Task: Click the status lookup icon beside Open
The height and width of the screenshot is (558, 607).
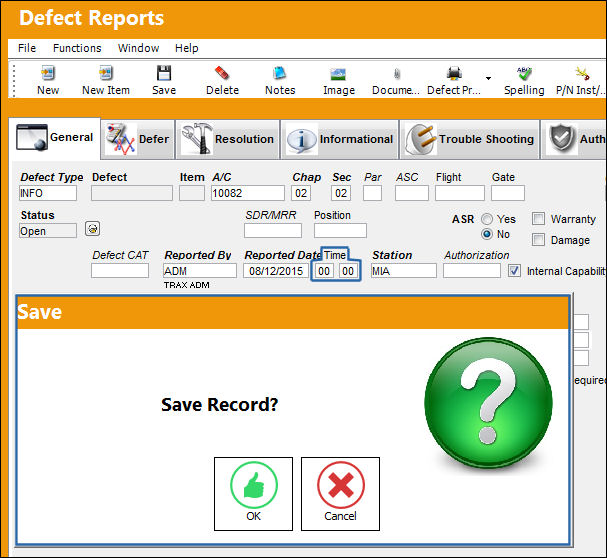Action: 93,229
